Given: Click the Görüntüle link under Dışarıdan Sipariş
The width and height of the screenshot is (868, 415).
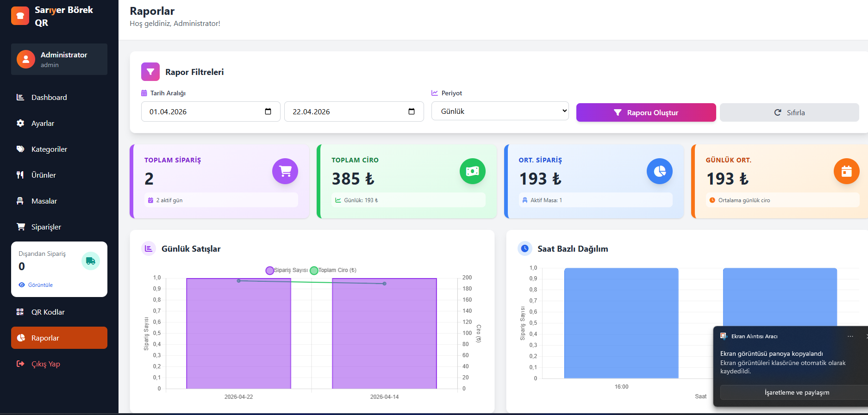Looking at the screenshot, I should 40,285.
